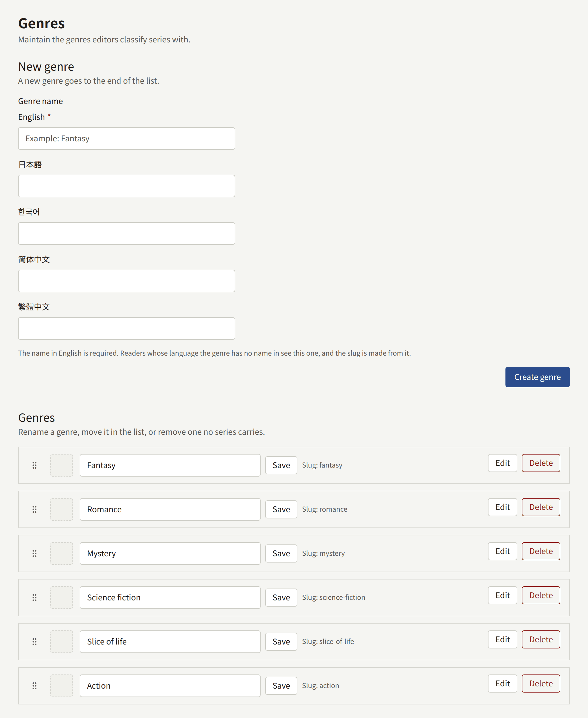Grab the drag handle for Romance row

pos(34,509)
